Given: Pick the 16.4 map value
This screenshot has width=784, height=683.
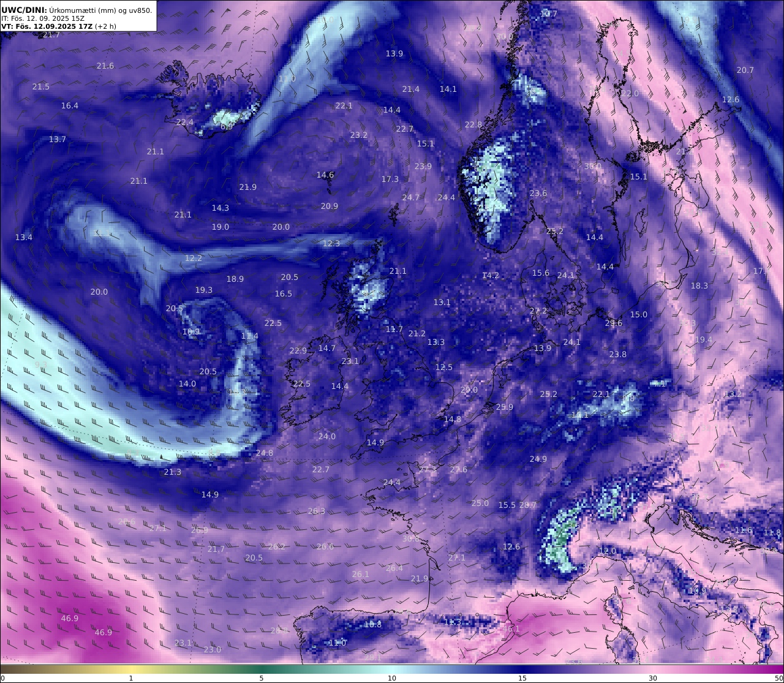Looking at the screenshot, I should 70,106.
